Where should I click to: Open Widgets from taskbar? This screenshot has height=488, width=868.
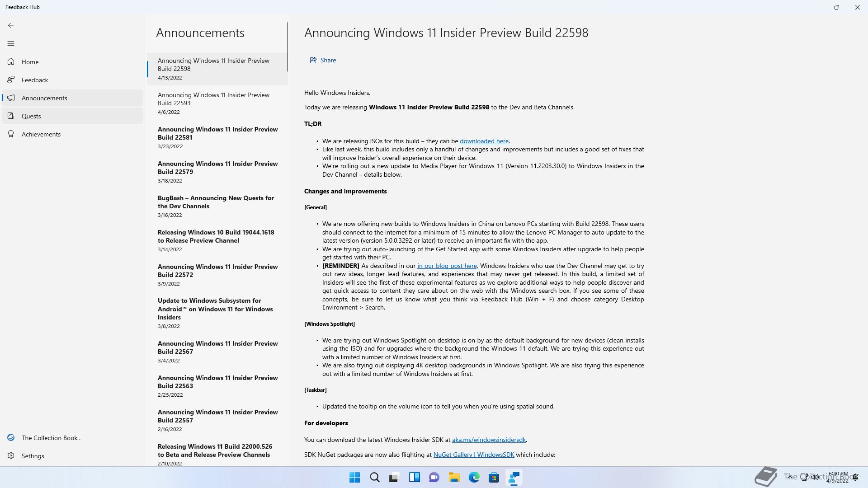pyautogui.click(x=415, y=477)
